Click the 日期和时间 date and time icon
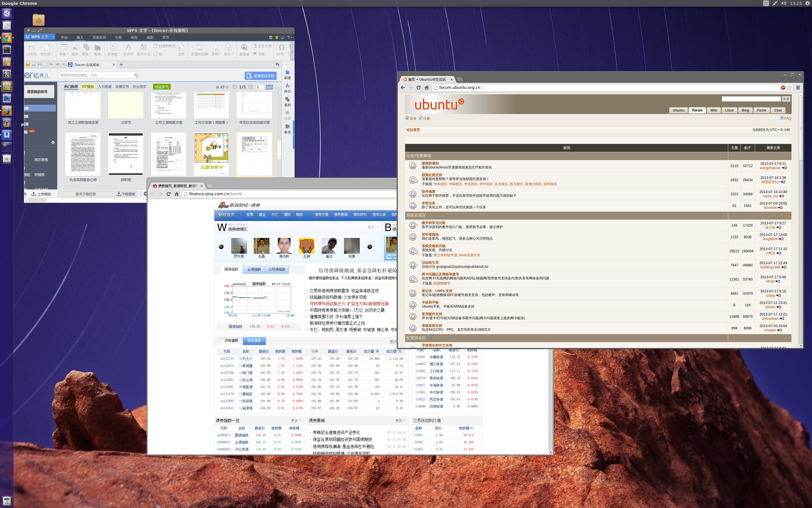812x508 pixels. 155,46
